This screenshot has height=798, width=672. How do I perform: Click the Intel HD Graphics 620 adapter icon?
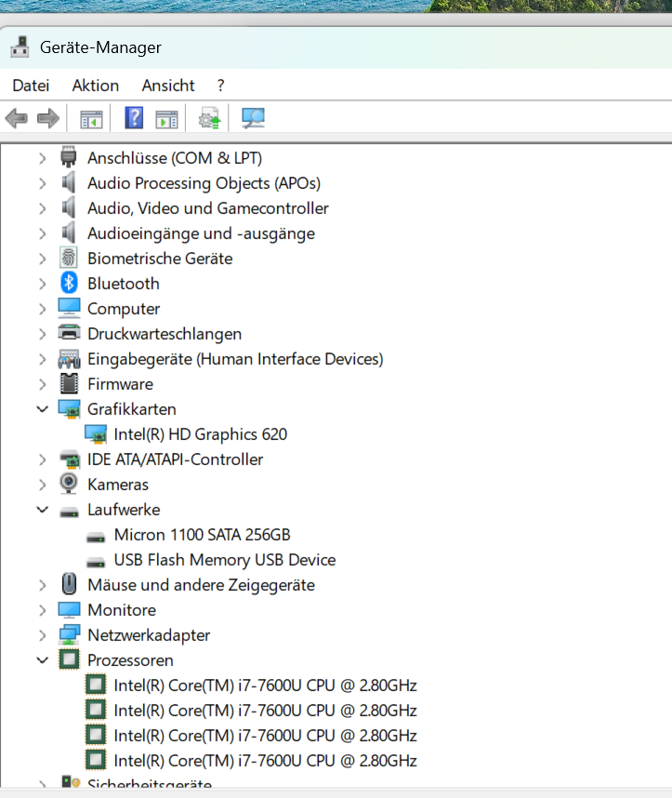coord(96,434)
